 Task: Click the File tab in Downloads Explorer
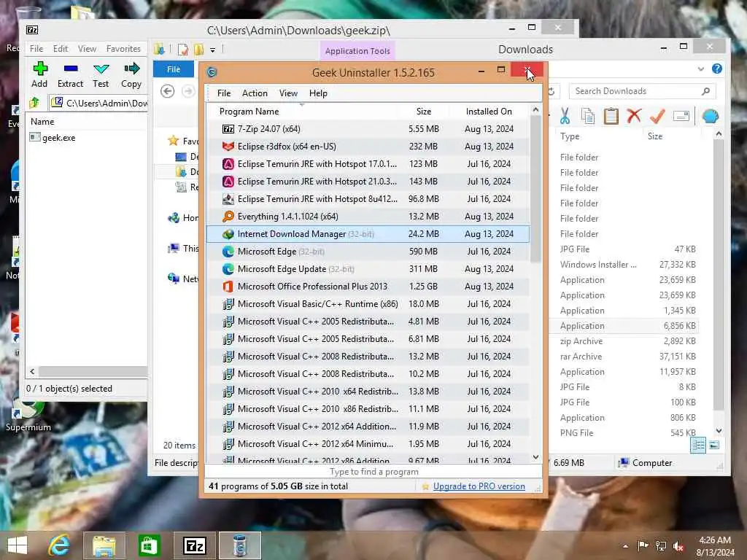pos(174,69)
